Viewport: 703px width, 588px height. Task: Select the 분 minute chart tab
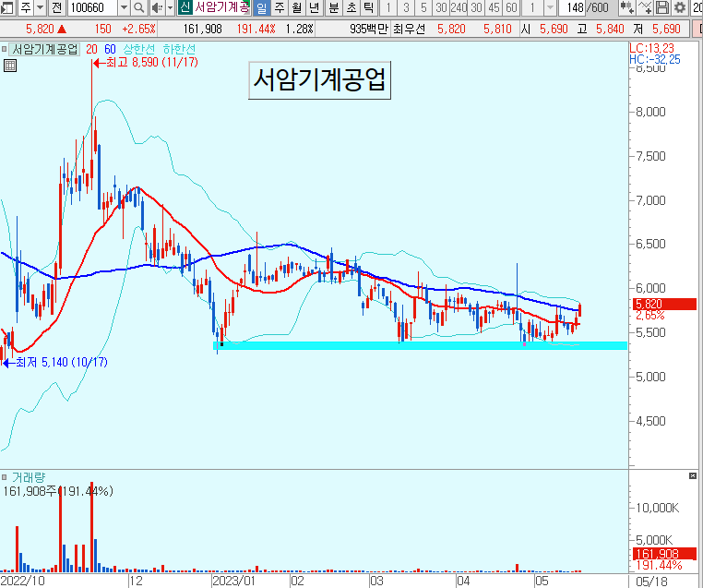pyautogui.click(x=334, y=7)
